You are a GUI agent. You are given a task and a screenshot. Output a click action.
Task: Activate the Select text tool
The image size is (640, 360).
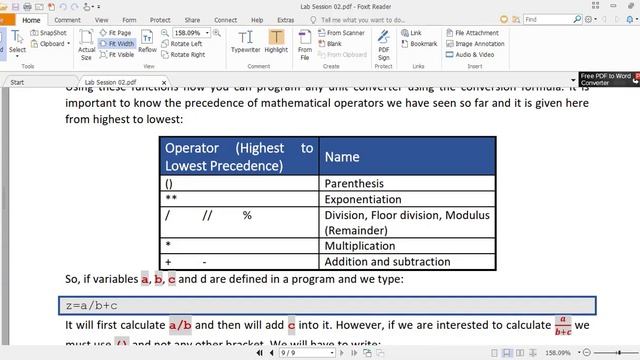[x=17, y=41]
